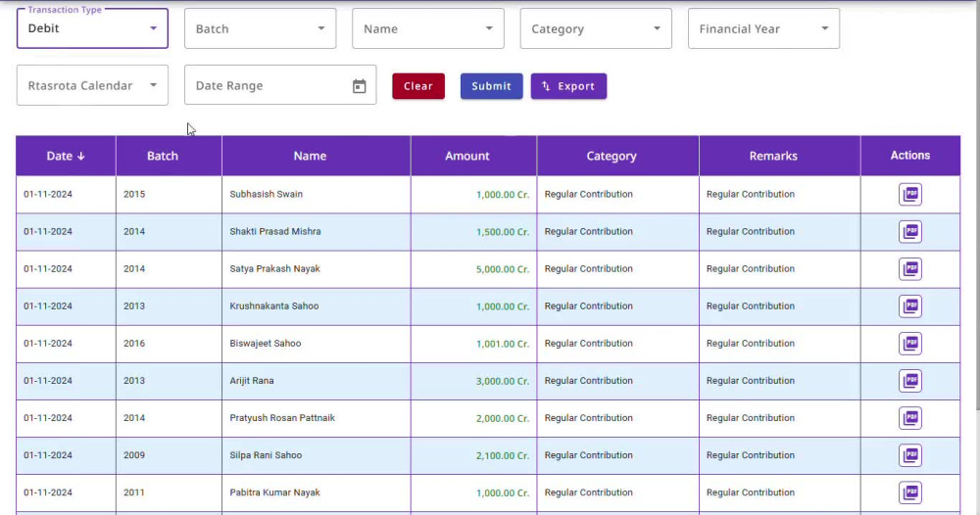This screenshot has width=980, height=515.
Task: Expand the Rtasrota Calendar dropdown
Action: [92, 85]
